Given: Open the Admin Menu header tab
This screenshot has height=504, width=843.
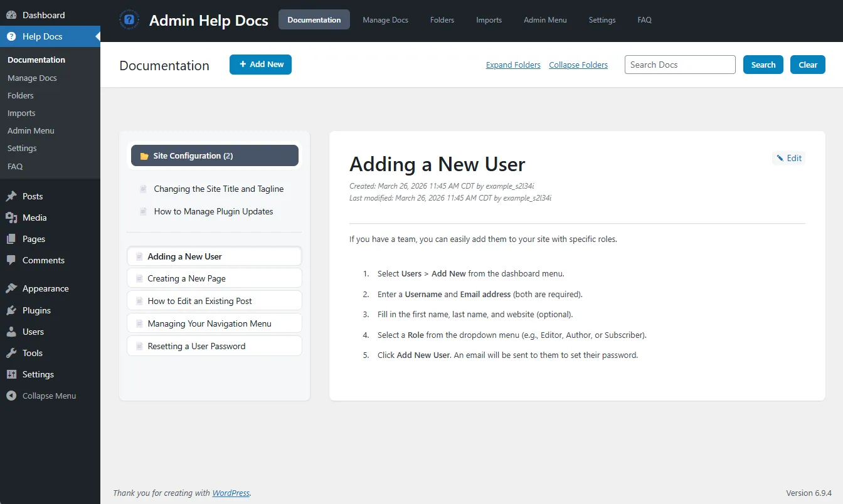Looking at the screenshot, I should click(545, 20).
